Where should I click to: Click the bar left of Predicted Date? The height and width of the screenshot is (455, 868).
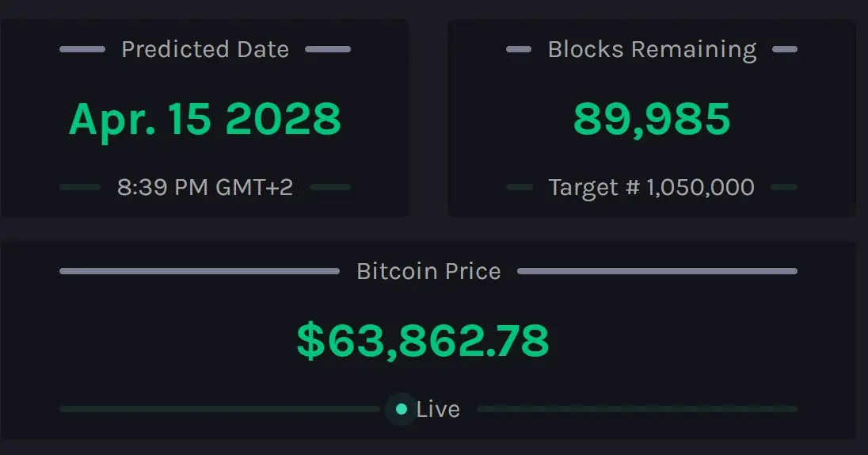point(82,49)
